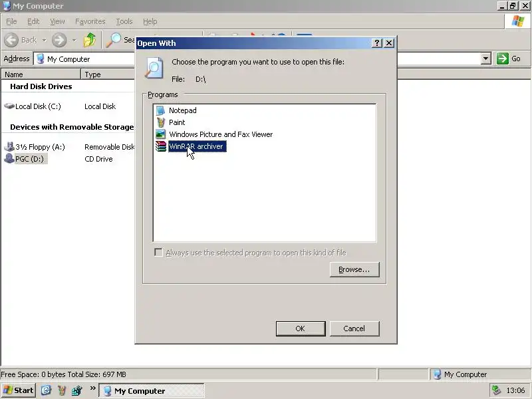This screenshot has width=532, height=399.
Task: Click 'Removable Disk' type text
Action: coord(109,147)
